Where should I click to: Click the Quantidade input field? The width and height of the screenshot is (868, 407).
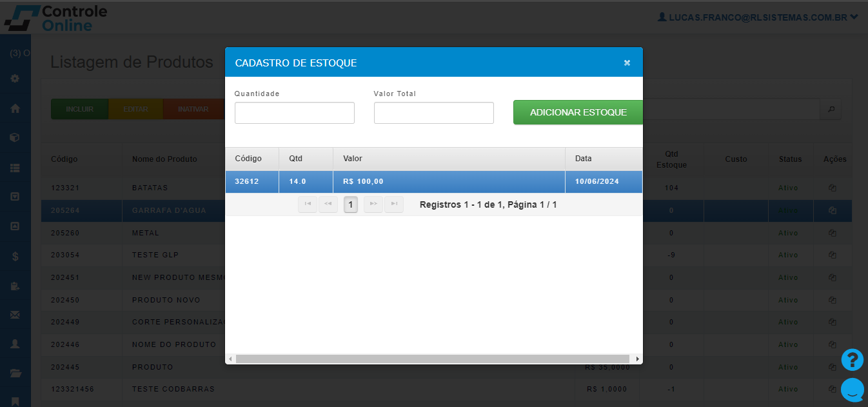(294, 113)
